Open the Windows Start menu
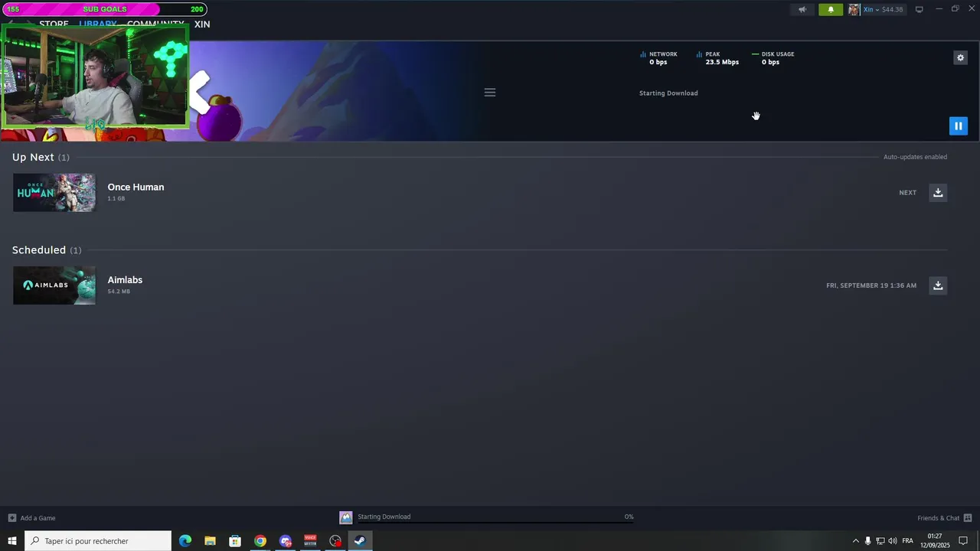The width and height of the screenshot is (980, 551). (x=11, y=541)
